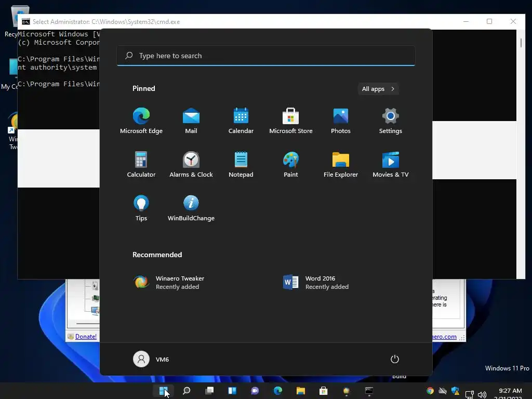
Task: Focus the Type here to search box
Action: (x=266, y=56)
